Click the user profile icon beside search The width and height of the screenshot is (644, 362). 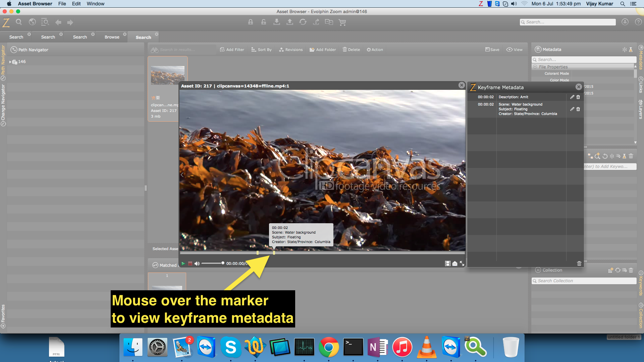tap(625, 22)
